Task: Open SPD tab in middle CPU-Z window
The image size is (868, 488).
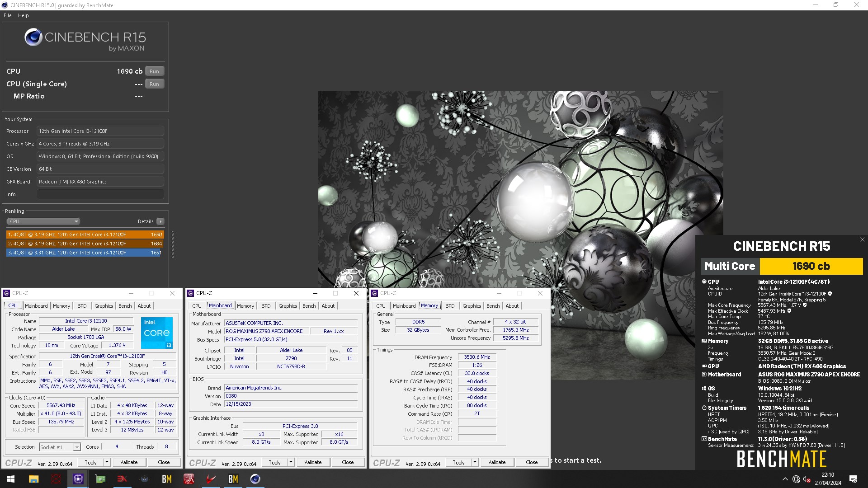Action: coord(266,306)
